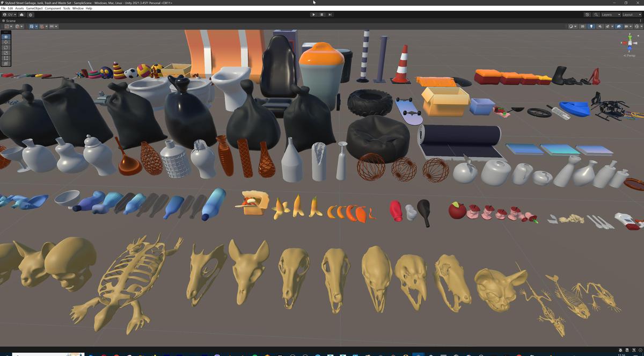Image resolution: width=644 pixels, height=356 pixels.
Task: Select the View tool with the eye icon
Action: coord(5,37)
